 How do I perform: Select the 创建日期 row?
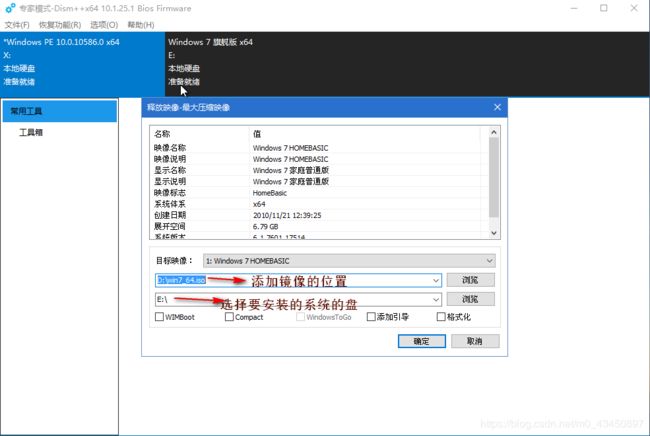point(319,215)
